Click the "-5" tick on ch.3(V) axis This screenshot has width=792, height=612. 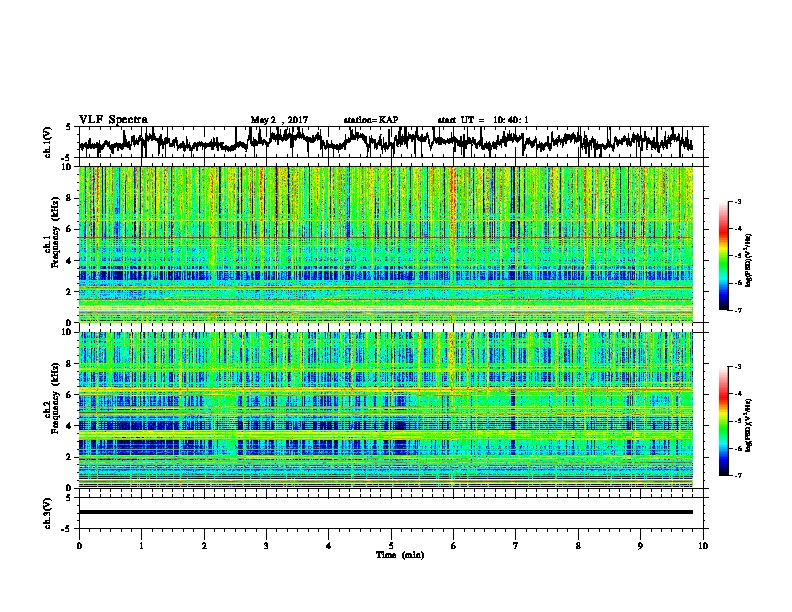click(x=68, y=529)
